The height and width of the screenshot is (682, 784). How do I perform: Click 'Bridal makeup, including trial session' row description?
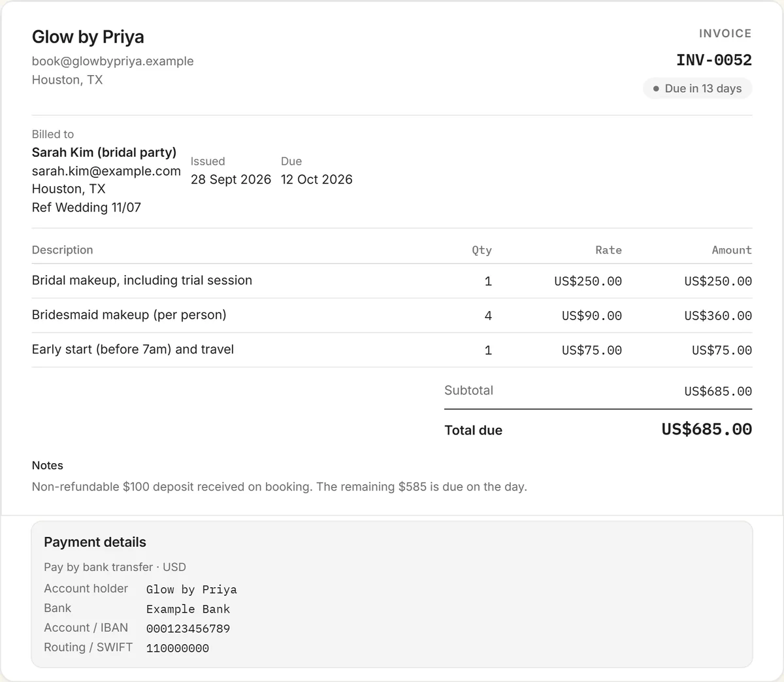(142, 280)
